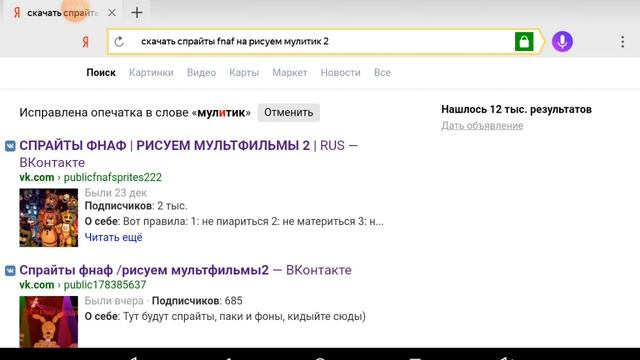Switch to Картинки tab

(x=151, y=73)
